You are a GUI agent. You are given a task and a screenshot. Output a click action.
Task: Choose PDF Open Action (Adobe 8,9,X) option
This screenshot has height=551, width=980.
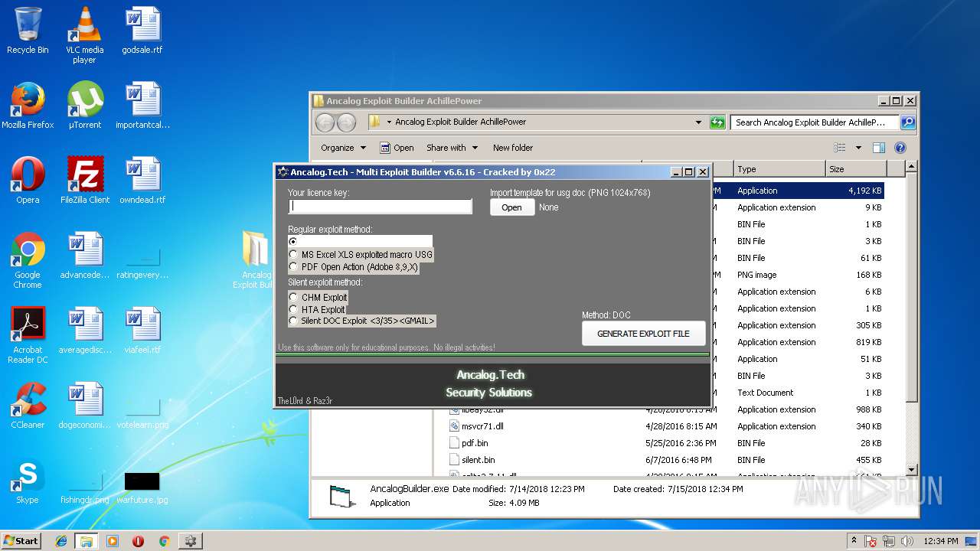pos(354,267)
